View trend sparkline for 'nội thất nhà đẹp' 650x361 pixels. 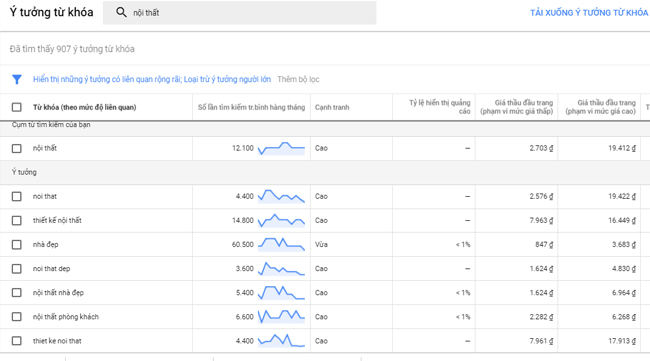(x=281, y=293)
